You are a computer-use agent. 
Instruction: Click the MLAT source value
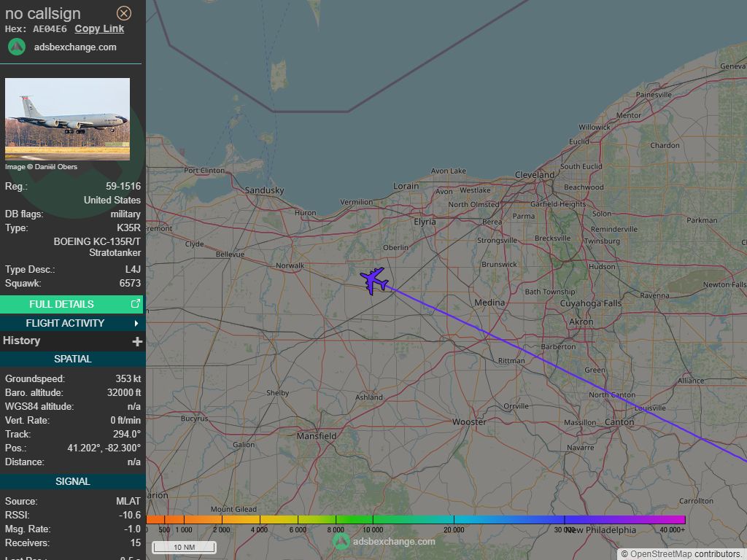click(128, 501)
